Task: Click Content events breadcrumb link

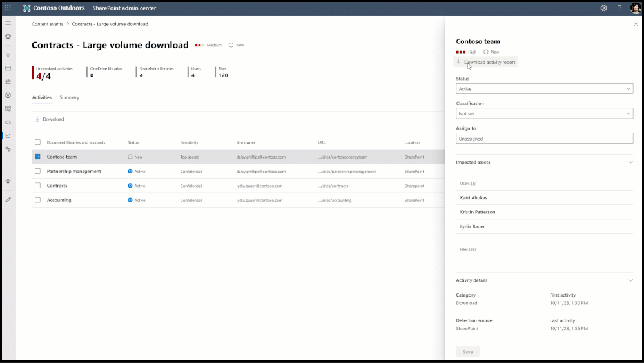Action: pyautogui.click(x=47, y=24)
